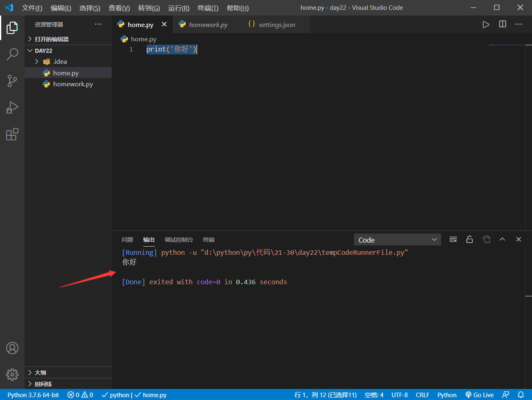Click the Go Live status bar item
The image size is (532, 400).
point(479,395)
